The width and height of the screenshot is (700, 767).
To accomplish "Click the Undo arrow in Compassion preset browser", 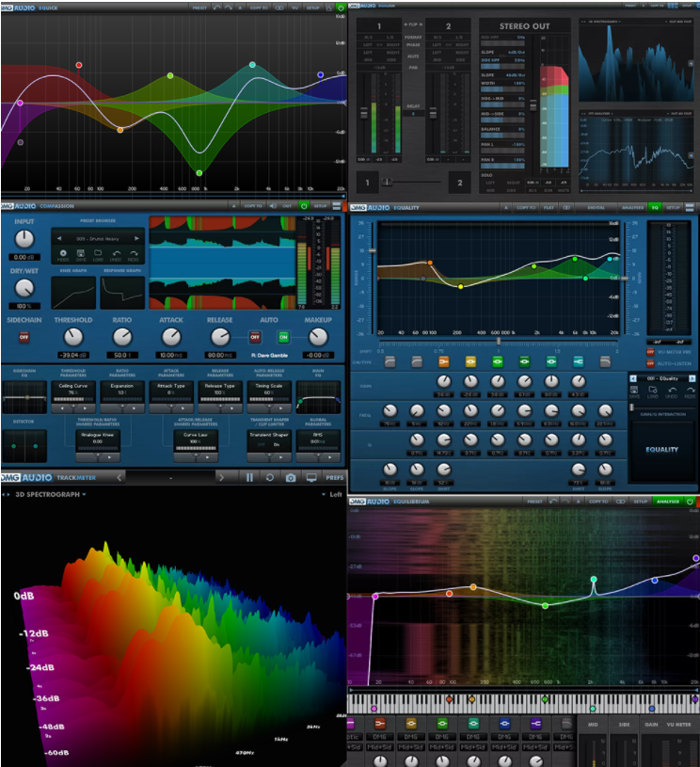I will (x=116, y=253).
